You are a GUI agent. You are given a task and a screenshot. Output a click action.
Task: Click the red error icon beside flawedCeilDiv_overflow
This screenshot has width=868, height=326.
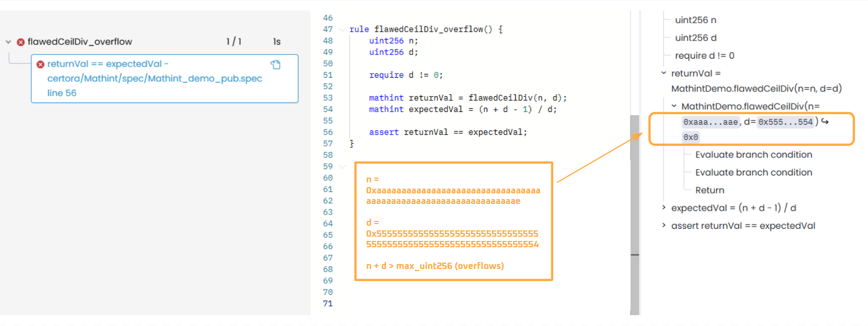click(x=21, y=42)
